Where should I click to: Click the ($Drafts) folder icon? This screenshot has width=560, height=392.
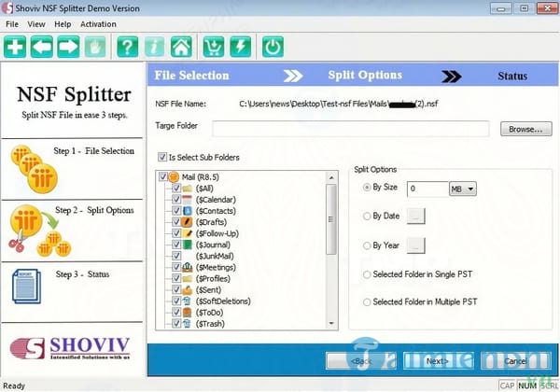click(x=188, y=222)
